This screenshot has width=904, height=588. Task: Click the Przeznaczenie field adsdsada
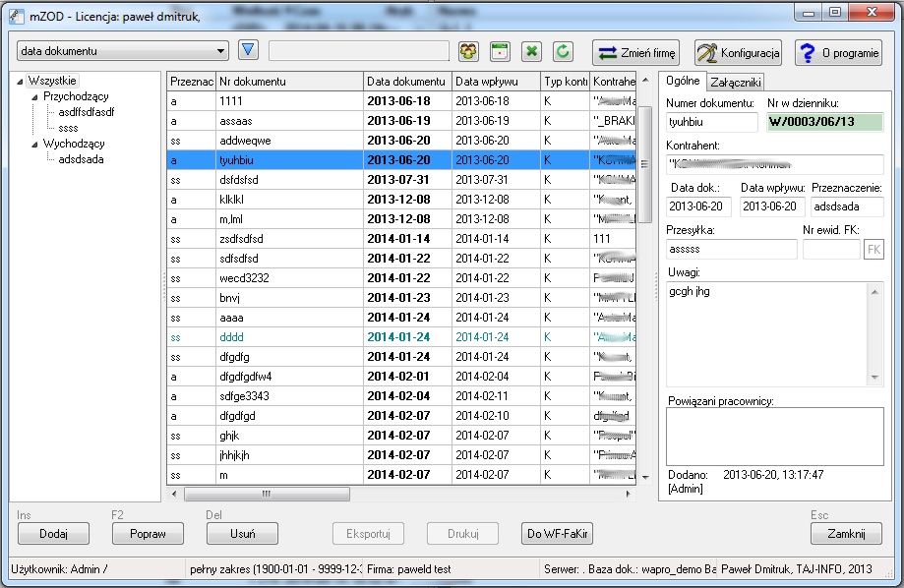click(847, 206)
